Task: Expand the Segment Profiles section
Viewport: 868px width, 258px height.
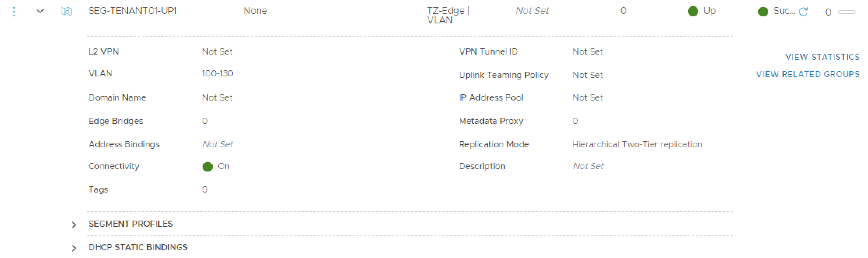Action: (74, 225)
